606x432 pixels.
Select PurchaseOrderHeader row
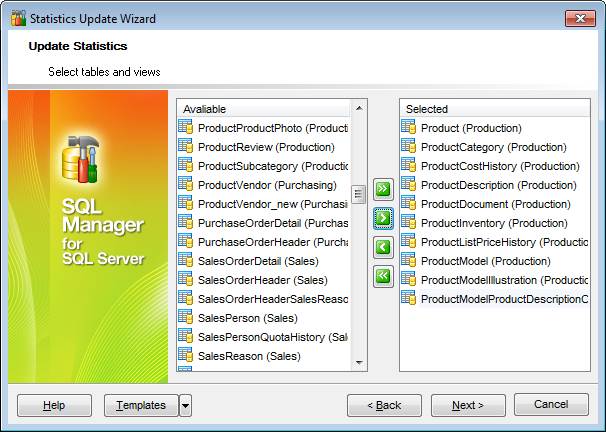coord(263,242)
